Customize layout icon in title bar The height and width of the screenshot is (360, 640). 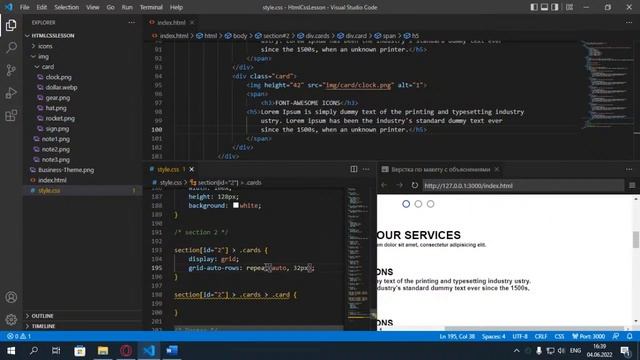pyautogui.click(x=569, y=7)
